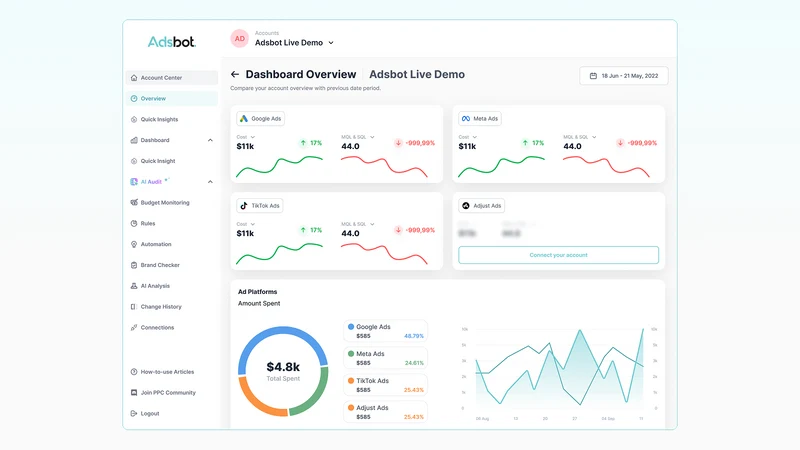This screenshot has width=800, height=450.
Task: Click the Meta Ads platform badge
Action: coord(480,119)
